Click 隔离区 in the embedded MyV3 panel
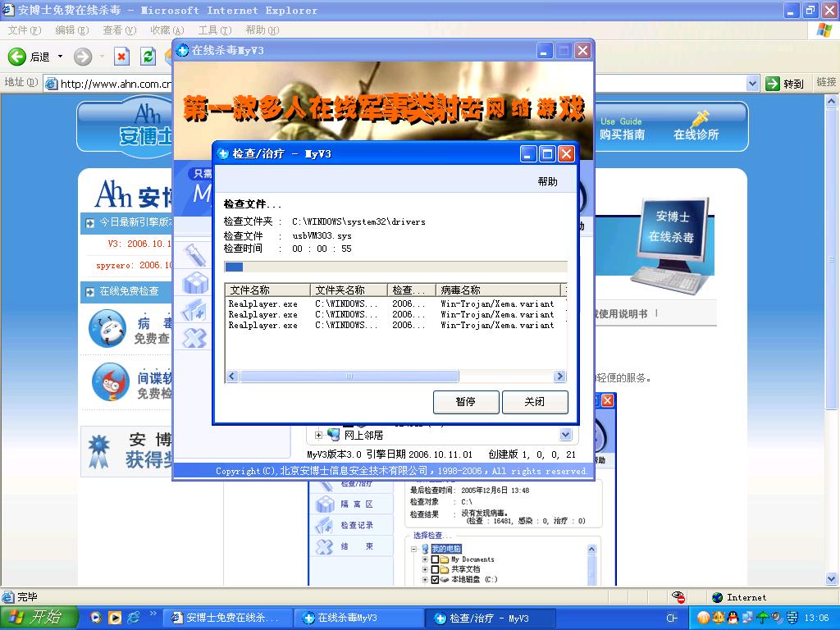The height and width of the screenshot is (630, 840). pyautogui.click(x=357, y=504)
